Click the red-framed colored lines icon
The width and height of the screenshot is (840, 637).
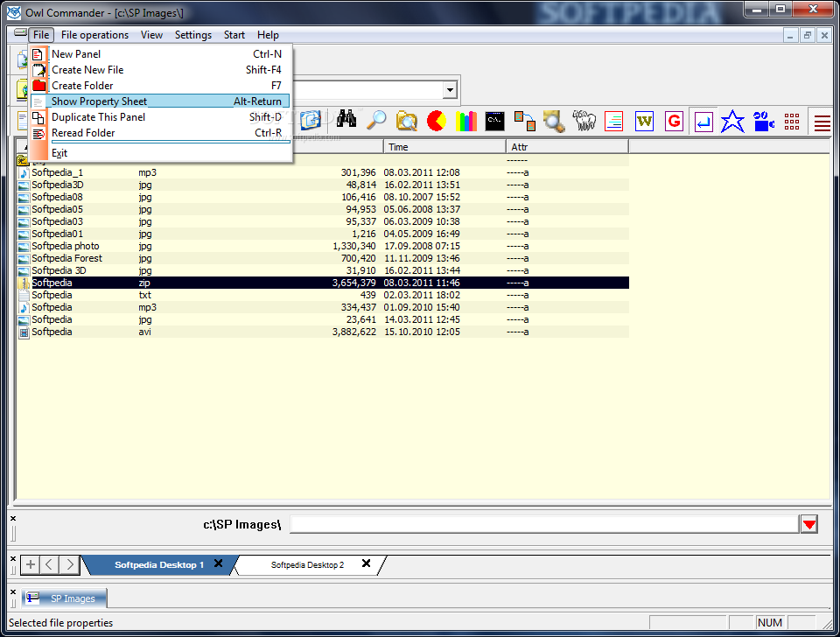(x=614, y=121)
